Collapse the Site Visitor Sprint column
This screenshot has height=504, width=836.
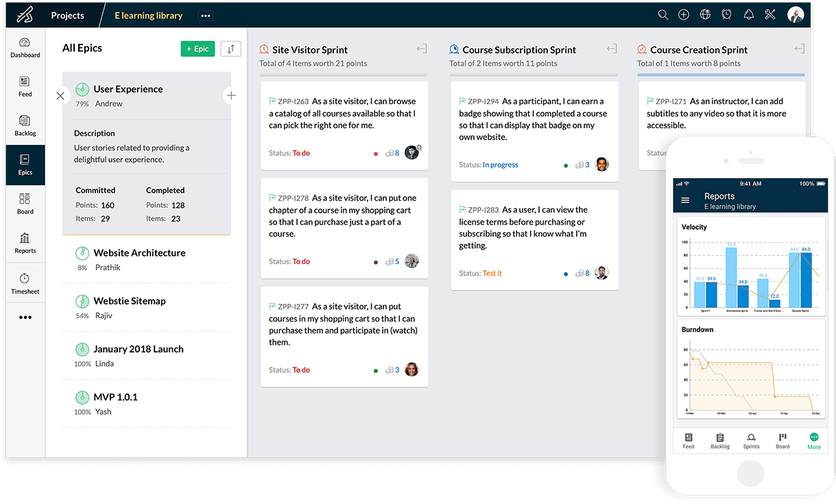422,49
